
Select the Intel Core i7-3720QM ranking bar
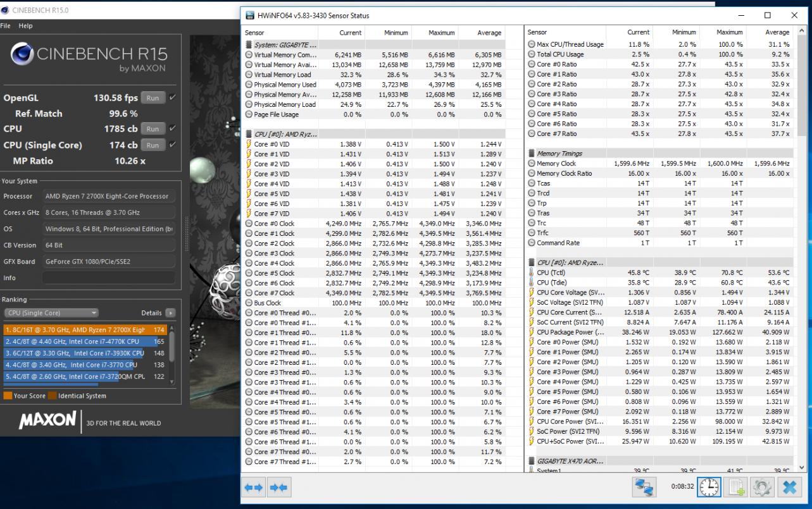(x=84, y=376)
